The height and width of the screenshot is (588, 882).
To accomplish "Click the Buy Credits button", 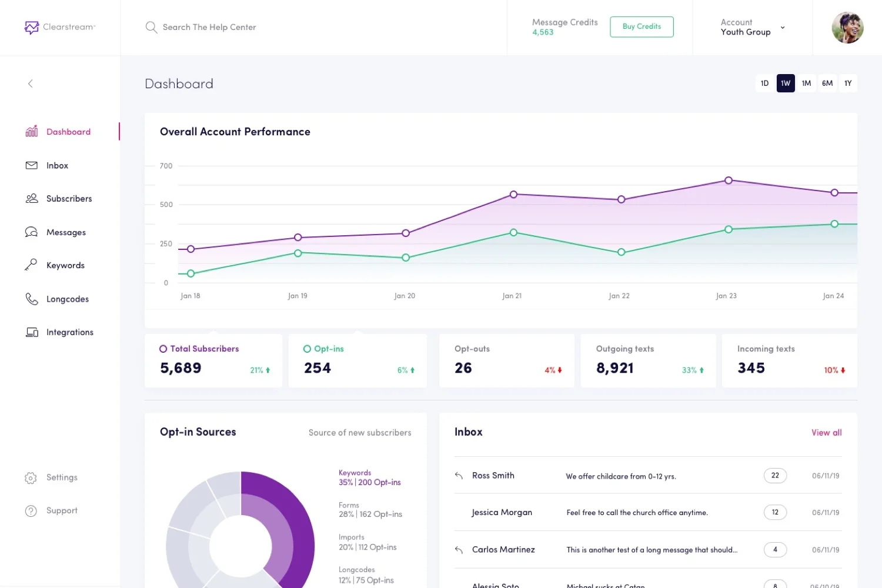I will coord(642,26).
